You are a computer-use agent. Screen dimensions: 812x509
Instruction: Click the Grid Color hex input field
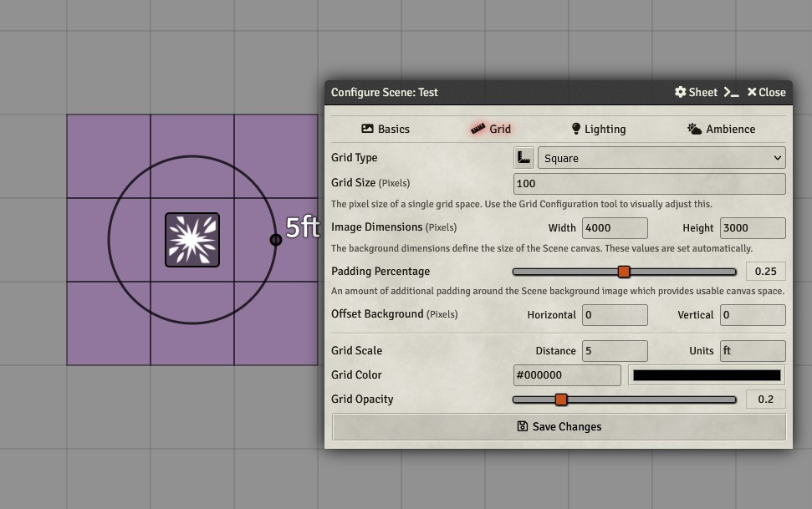pos(567,375)
